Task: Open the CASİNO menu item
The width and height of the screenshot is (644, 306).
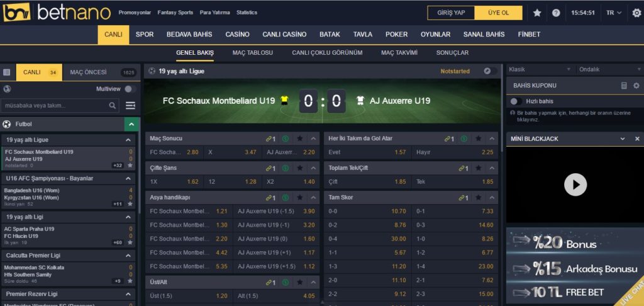Action: click(x=237, y=35)
